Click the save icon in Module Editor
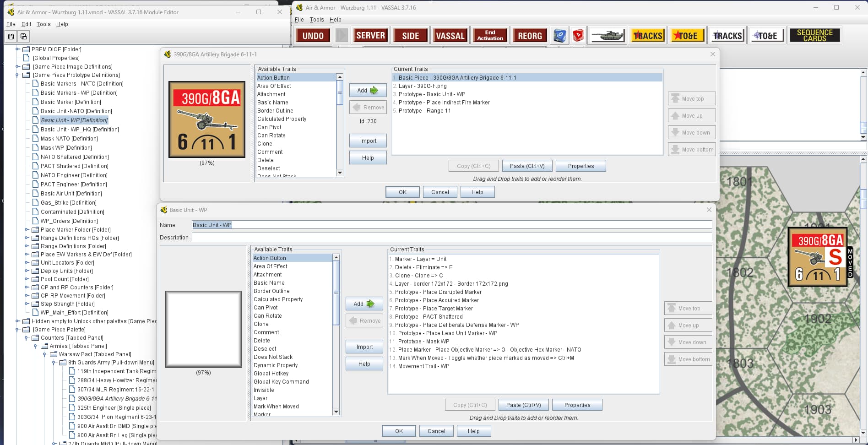 coord(11,36)
